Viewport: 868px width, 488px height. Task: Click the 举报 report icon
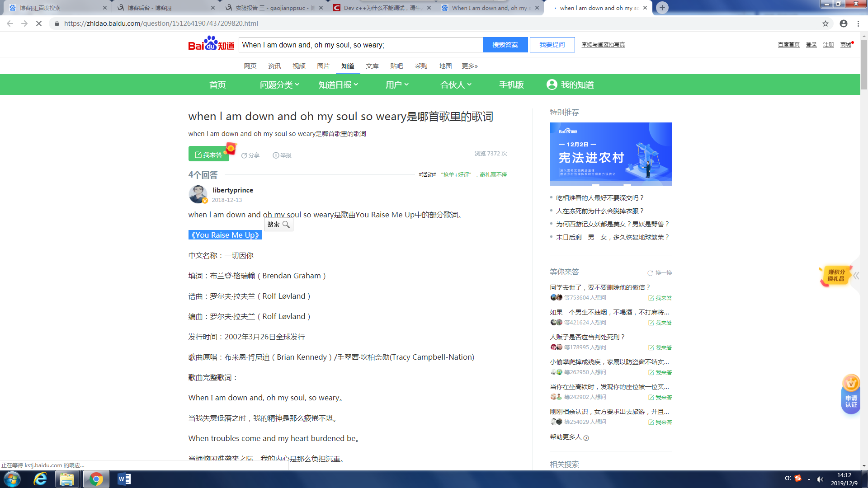(276, 155)
